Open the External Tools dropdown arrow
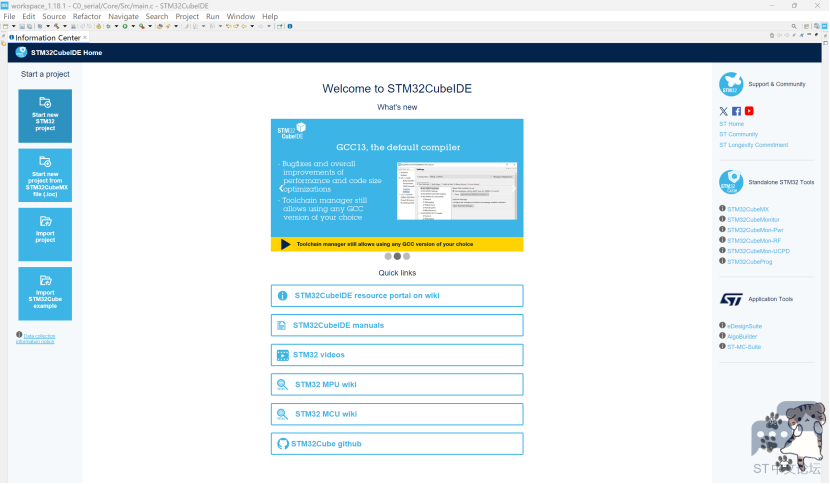Viewport: 830px width, 484px height. coord(150,26)
